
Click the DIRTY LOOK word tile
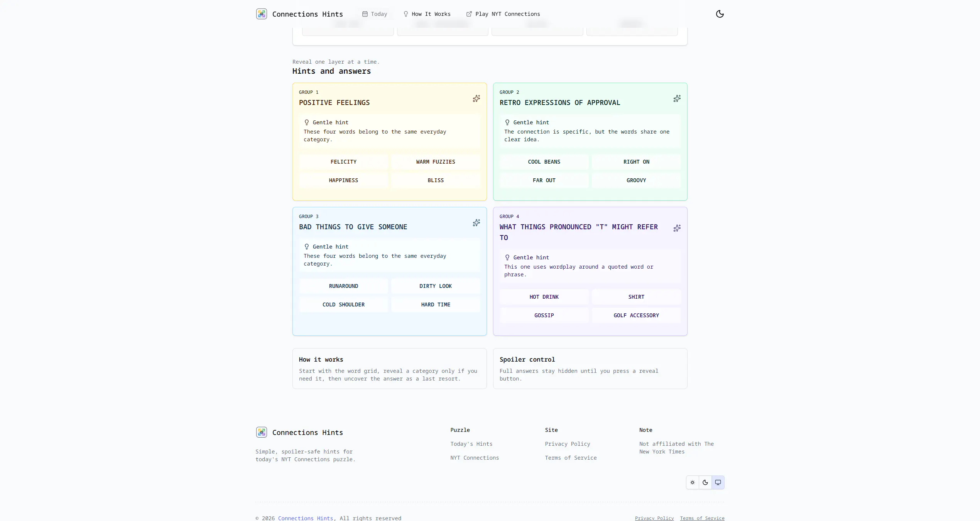click(x=436, y=286)
